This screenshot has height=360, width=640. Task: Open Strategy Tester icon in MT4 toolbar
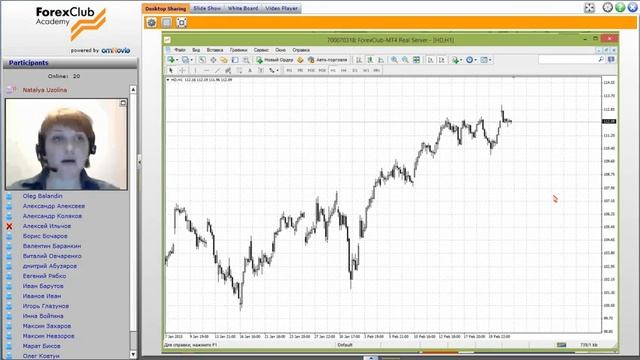click(246, 60)
